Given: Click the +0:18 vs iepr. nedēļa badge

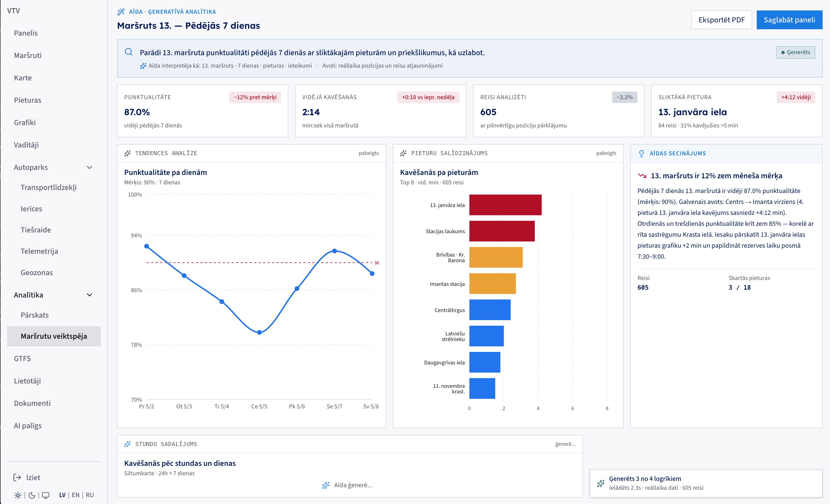Looking at the screenshot, I should (x=428, y=97).
